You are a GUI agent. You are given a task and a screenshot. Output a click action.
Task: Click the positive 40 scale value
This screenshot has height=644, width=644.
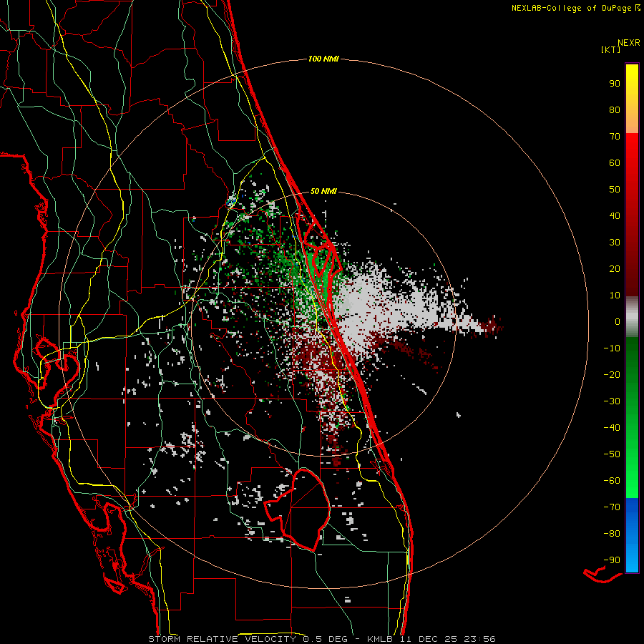coord(615,215)
